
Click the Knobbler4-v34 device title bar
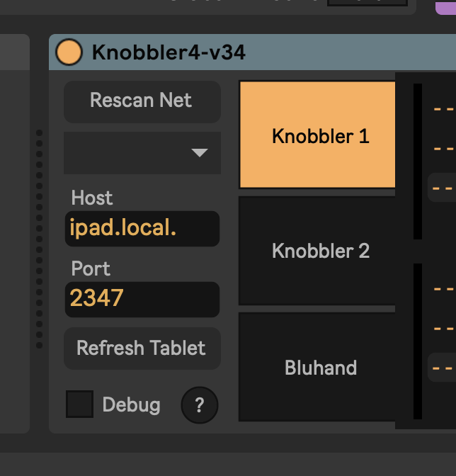coord(283,52)
